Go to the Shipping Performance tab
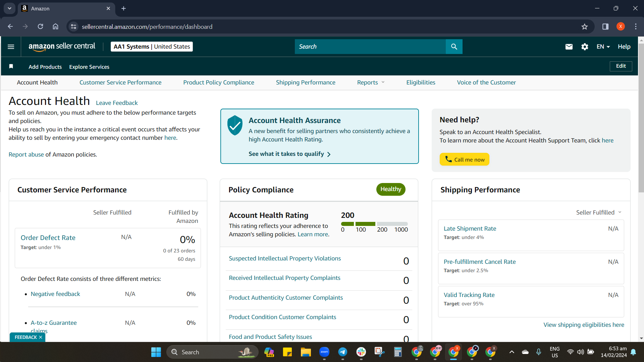Viewport: 644px width, 362px height. point(306,82)
